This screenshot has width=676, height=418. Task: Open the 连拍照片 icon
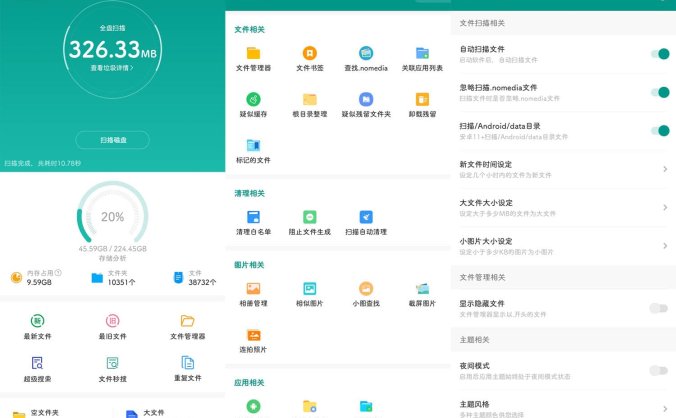pyautogui.click(x=253, y=335)
